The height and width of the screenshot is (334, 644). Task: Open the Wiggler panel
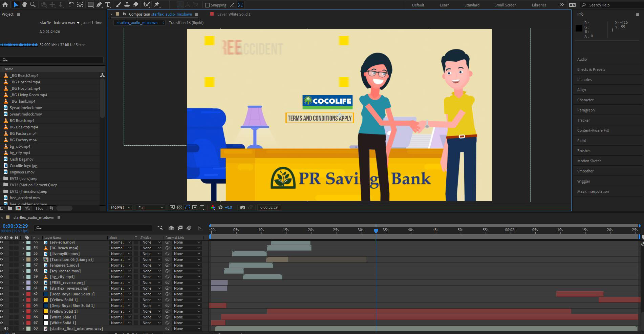(584, 181)
